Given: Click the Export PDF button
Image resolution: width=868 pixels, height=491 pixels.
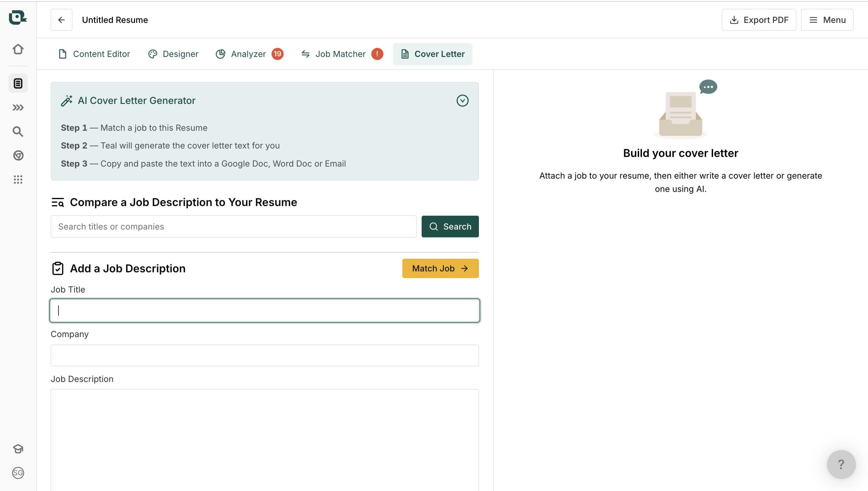Looking at the screenshot, I should coord(758,20).
